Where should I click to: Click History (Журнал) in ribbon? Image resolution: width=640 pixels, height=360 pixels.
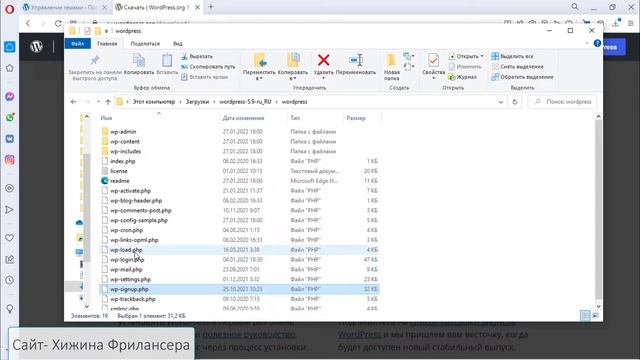[x=462, y=77]
